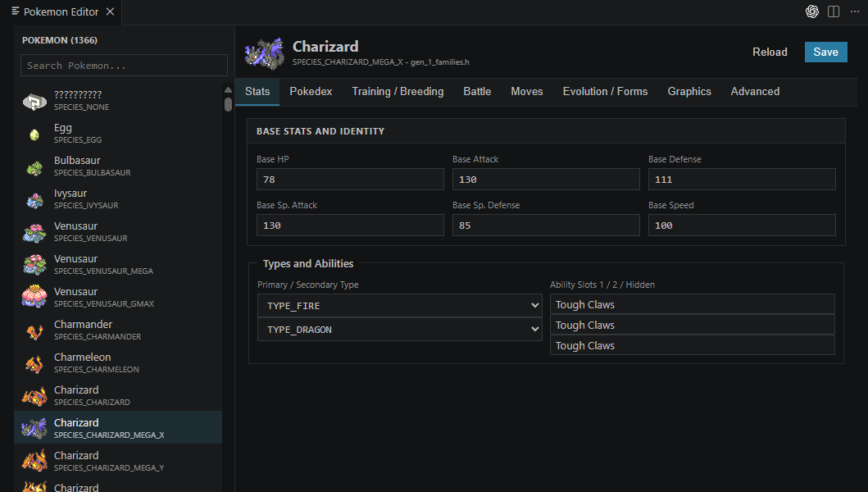This screenshot has width=868, height=492.
Task: Click the Base Attack field
Action: pos(546,180)
